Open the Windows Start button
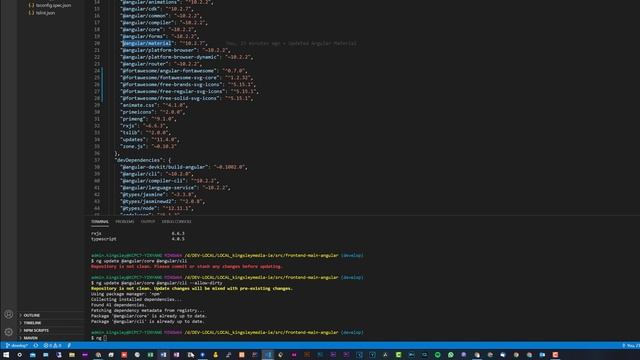Screen dimensions: 640x360 click(x=6, y=355)
